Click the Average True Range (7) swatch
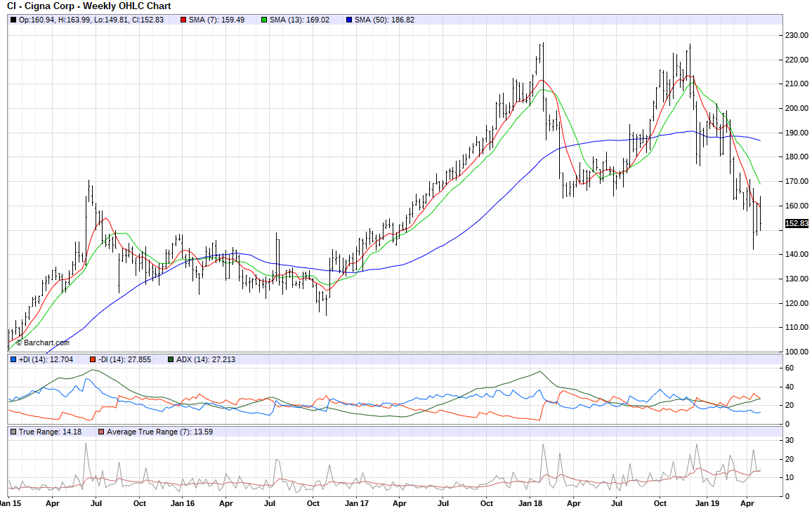Screen dimensions: 812x525 coord(101,432)
